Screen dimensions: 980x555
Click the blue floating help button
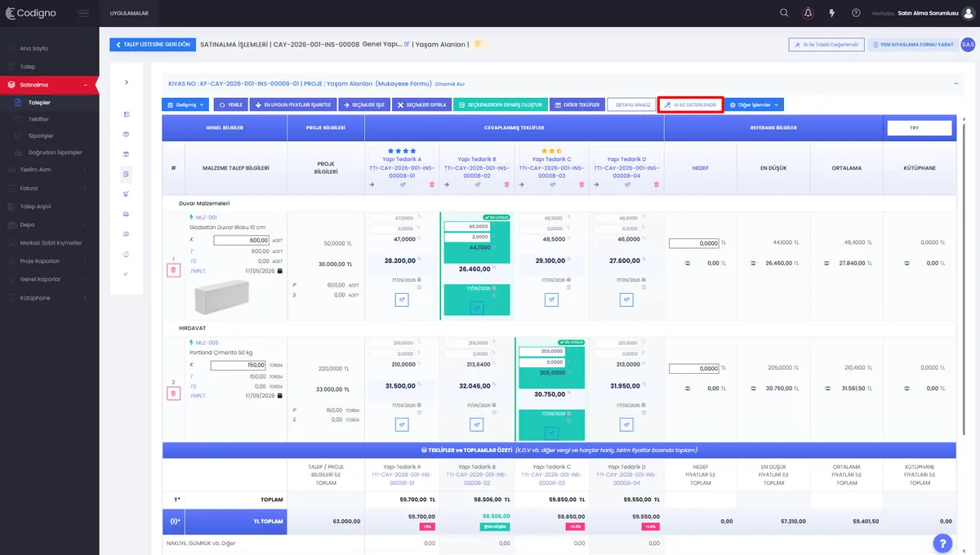[x=942, y=543]
